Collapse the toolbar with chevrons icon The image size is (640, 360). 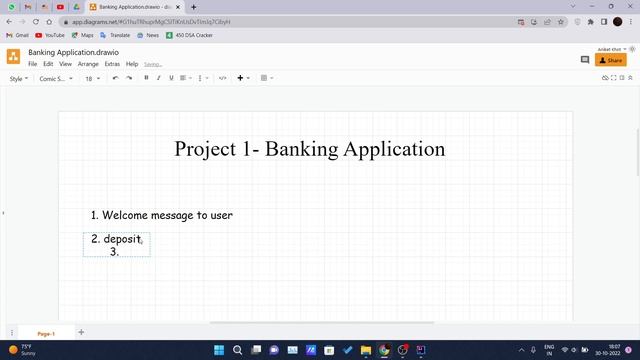pyautogui.click(x=630, y=78)
